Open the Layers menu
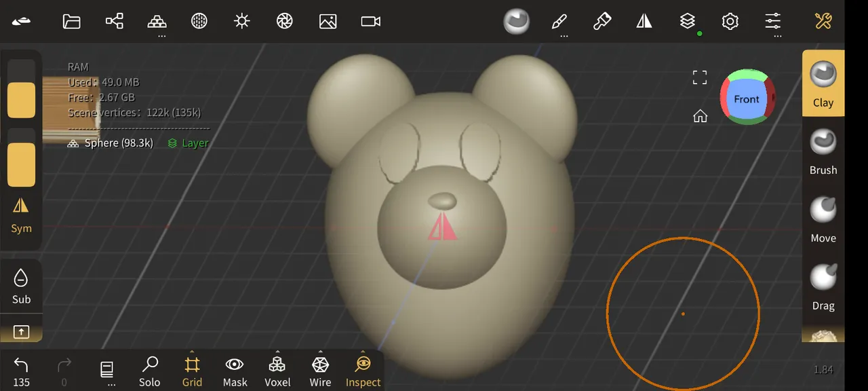 tap(688, 21)
